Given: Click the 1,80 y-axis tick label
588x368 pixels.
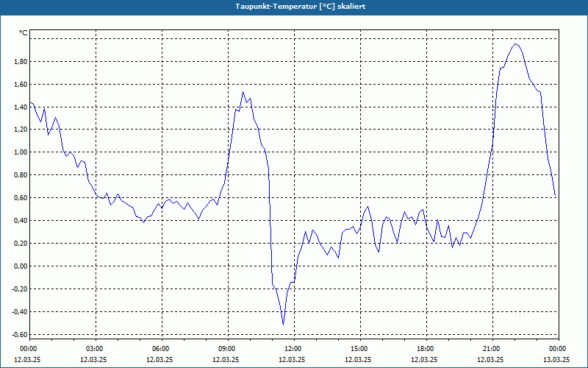Looking at the screenshot, I should click(x=21, y=62).
